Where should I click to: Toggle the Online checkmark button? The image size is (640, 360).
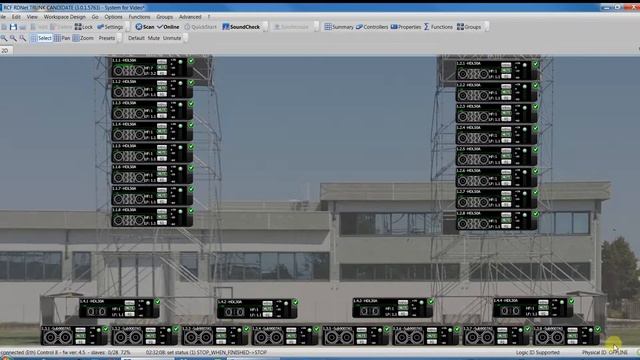point(168,27)
